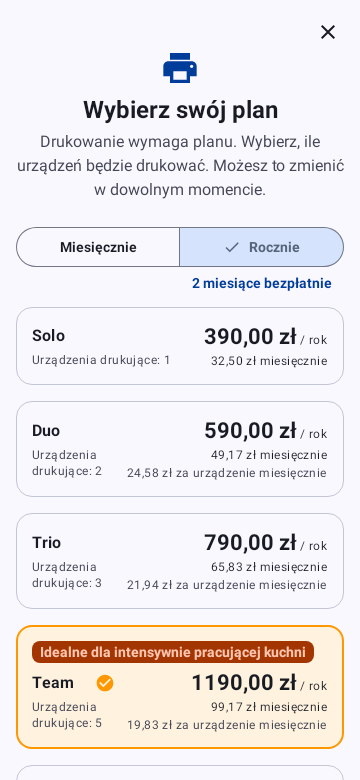
Task: Click the Wybierz swój plan heading
Action: point(180,109)
